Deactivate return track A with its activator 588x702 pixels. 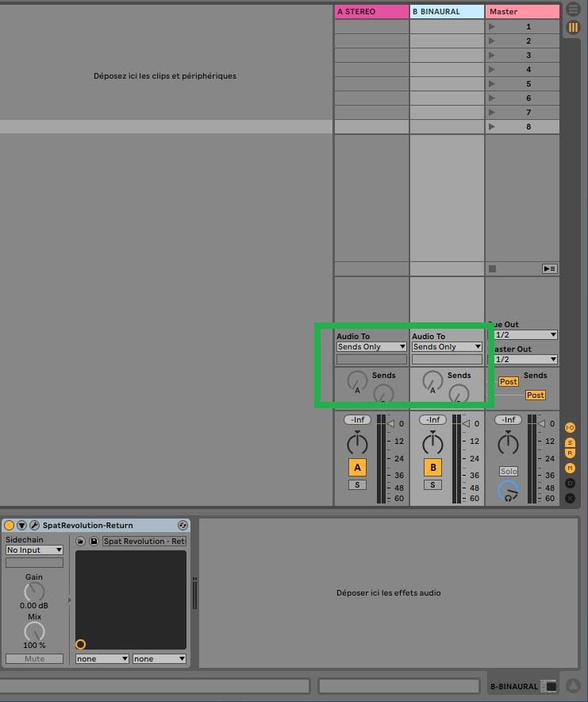coord(357,467)
